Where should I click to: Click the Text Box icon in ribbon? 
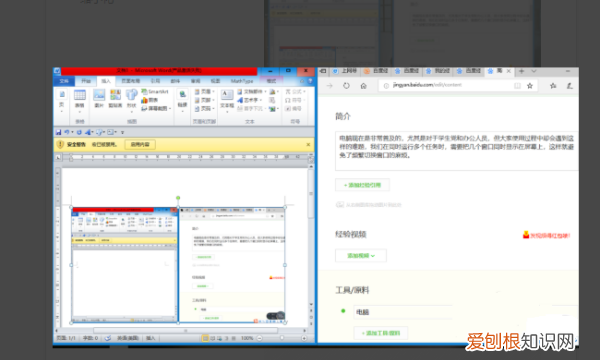pos(227,94)
